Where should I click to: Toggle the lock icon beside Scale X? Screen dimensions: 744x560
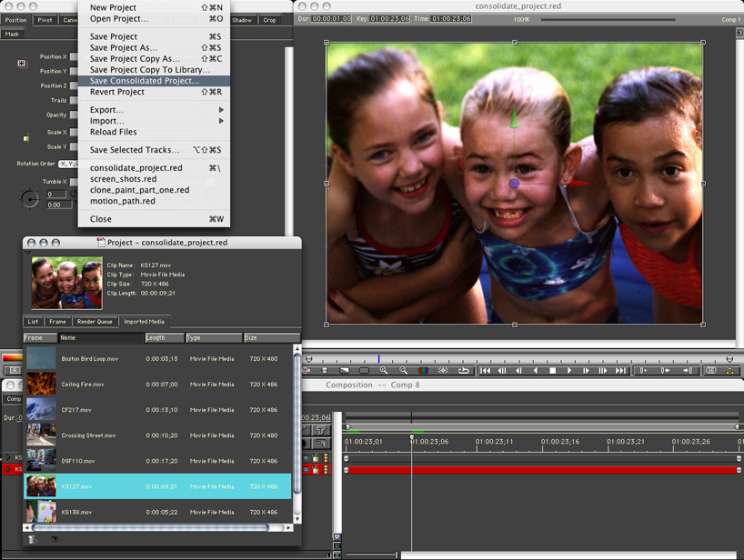pos(26,138)
